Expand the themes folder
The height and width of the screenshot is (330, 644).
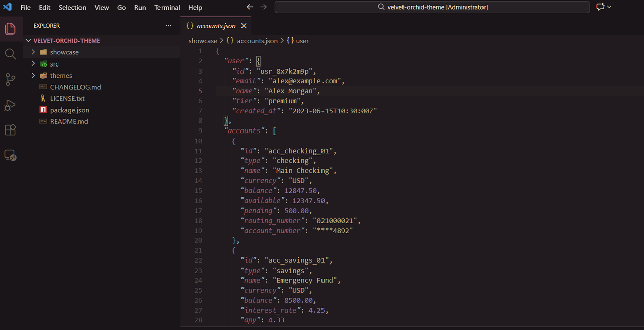[x=102, y=76]
